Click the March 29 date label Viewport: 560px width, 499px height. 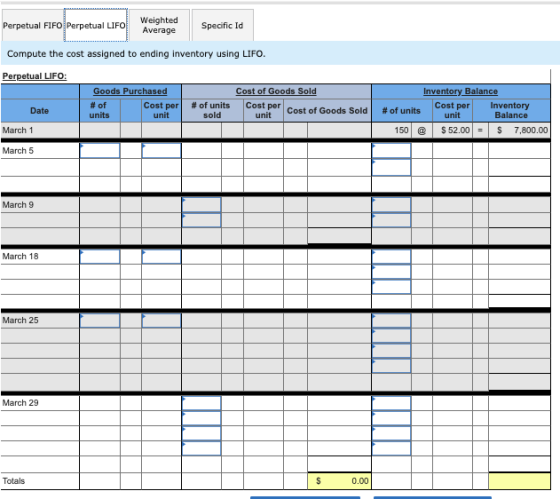pyautogui.click(x=20, y=403)
